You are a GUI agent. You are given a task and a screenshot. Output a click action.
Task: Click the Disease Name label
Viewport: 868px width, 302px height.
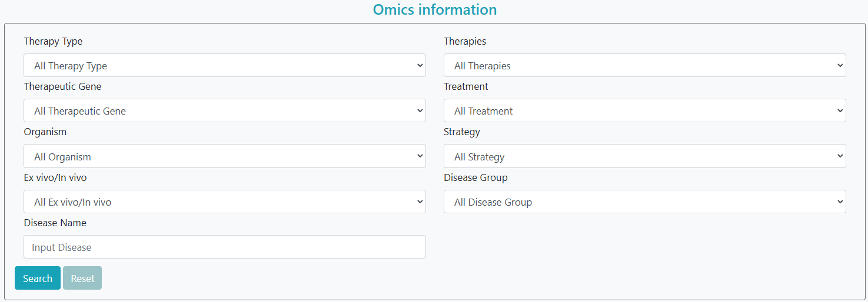(x=55, y=223)
